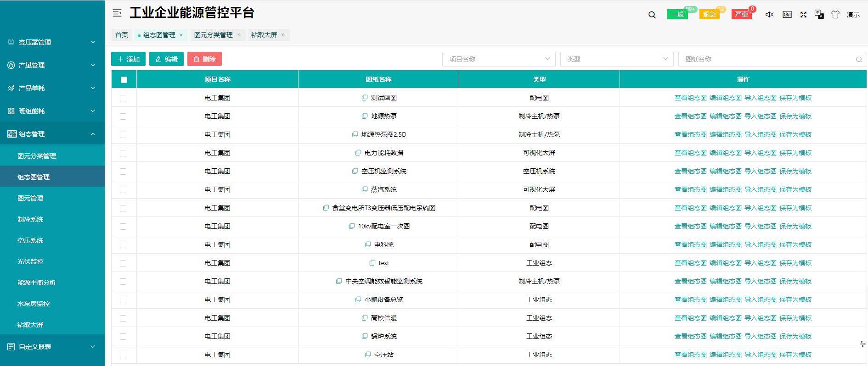The height and width of the screenshot is (366, 868).
Task: Expand the 班组能耗 sidebar menu
Action: tap(52, 111)
